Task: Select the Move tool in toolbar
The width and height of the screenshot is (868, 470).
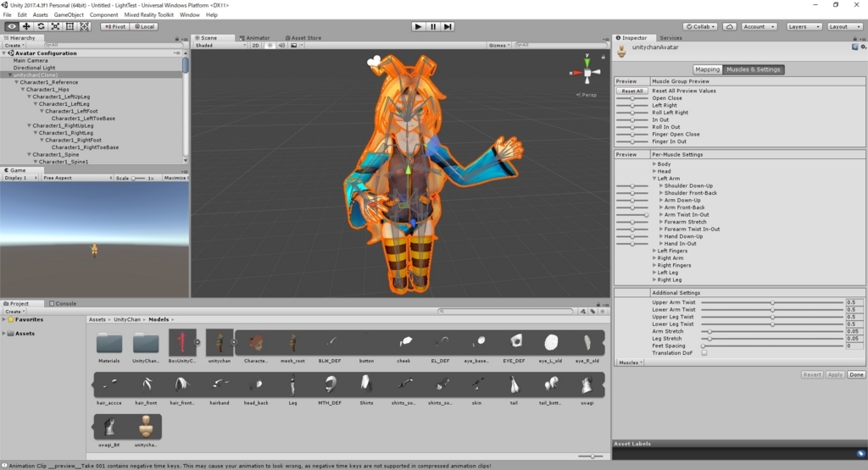Action: tap(26, 26)
